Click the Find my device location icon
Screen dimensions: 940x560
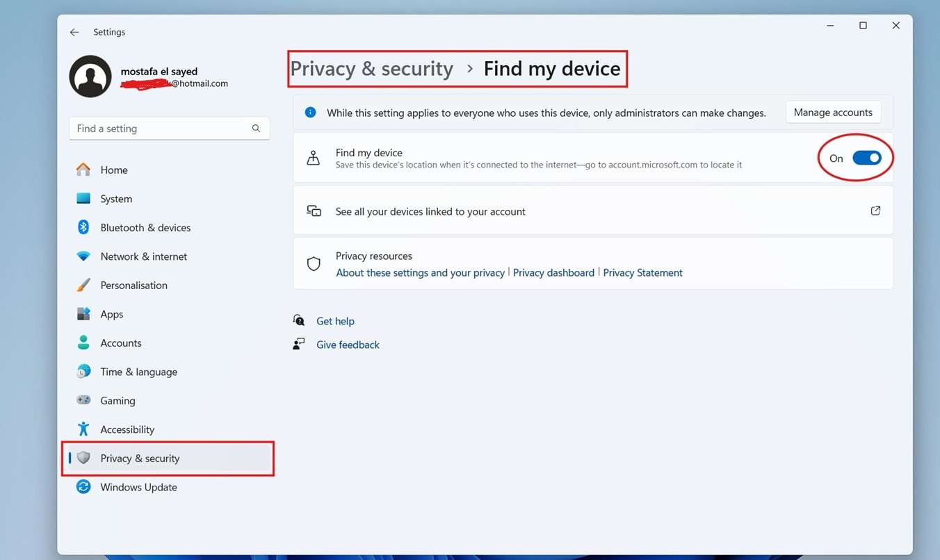314,158
